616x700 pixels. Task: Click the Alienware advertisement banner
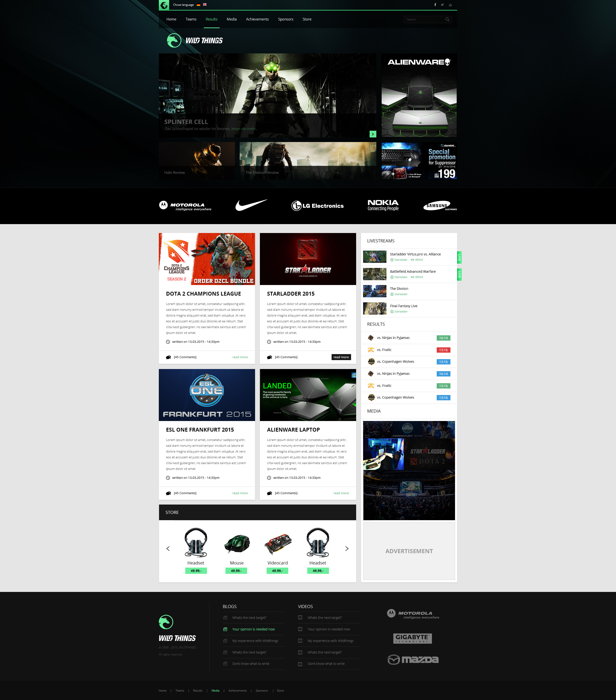[419, 95]
